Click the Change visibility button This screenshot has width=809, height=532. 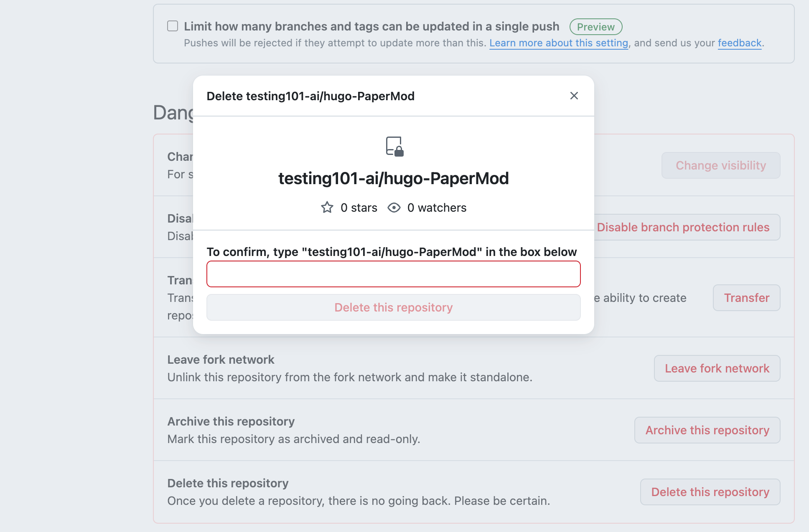pyautogui.click(x=720, y=165)
